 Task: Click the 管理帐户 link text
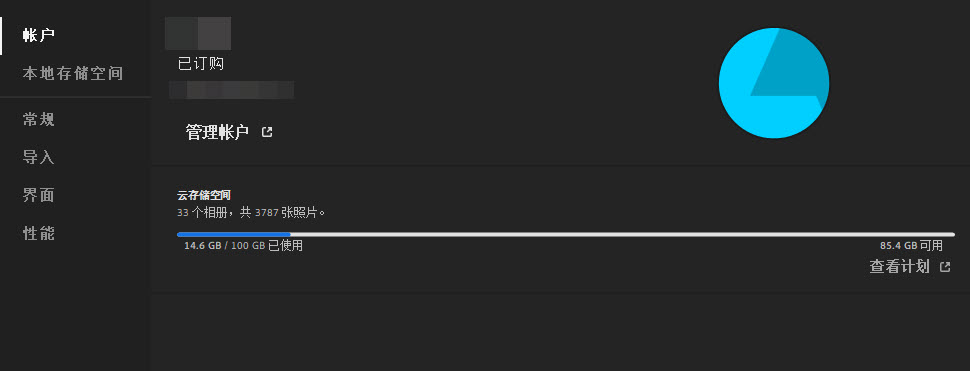(x=217, y=132)
